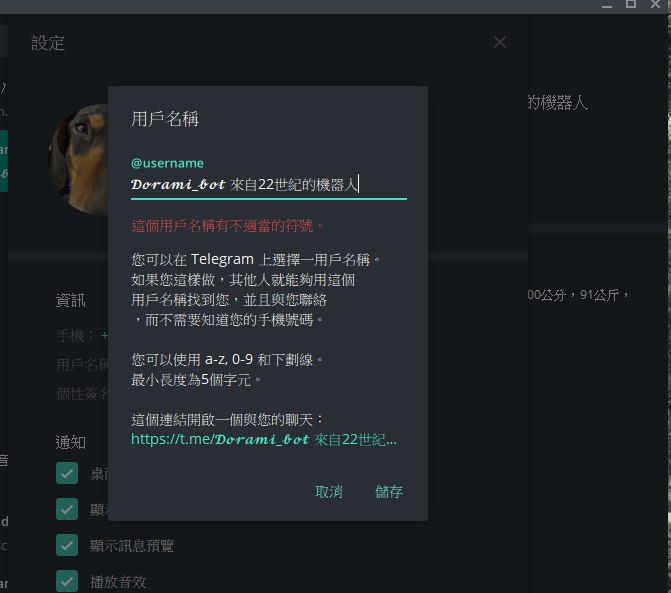Close the application window
The image size is (671, 593).
(x=656, y=5)
